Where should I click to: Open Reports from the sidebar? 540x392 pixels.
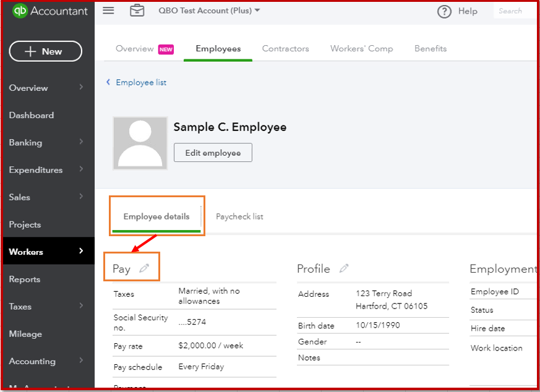click(x=25, y=279)
